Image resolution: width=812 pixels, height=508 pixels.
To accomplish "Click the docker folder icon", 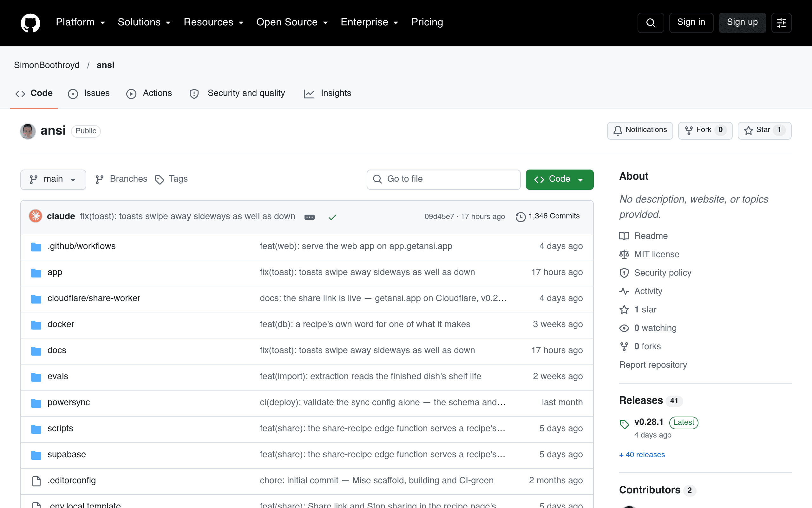I will [36, 325].
